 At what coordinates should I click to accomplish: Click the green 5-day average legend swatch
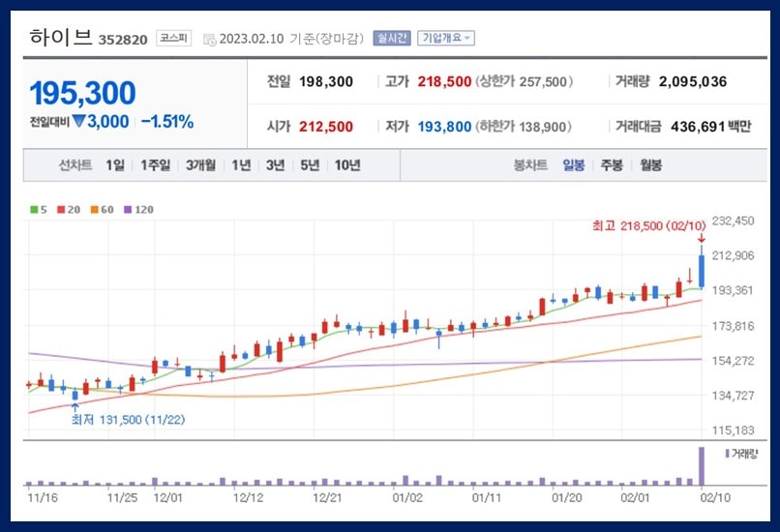point(34,209)
